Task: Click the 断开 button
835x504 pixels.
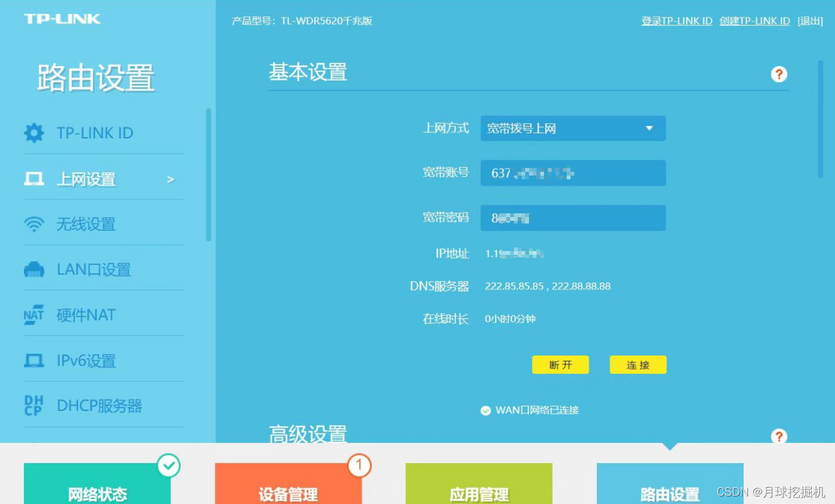Action: [x=560, y=365]
